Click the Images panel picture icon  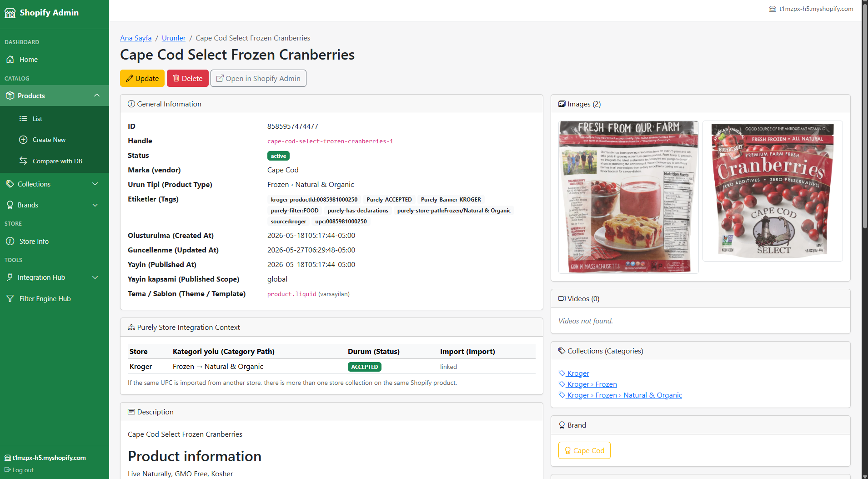tap(562, 104)
